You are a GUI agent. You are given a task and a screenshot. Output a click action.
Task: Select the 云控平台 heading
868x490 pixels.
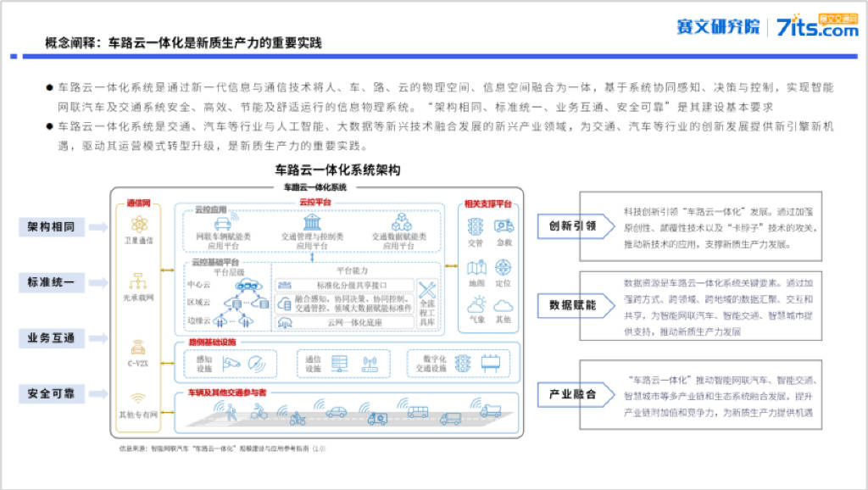tap(315, 202)
